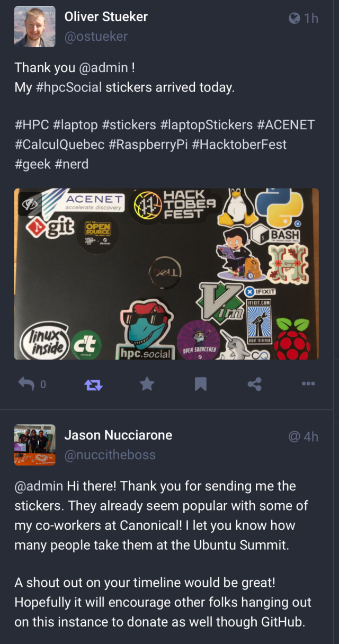This screenshot has width=339, height=644.
Task: Open the three-dots more menu
Action: click(308, 384)
